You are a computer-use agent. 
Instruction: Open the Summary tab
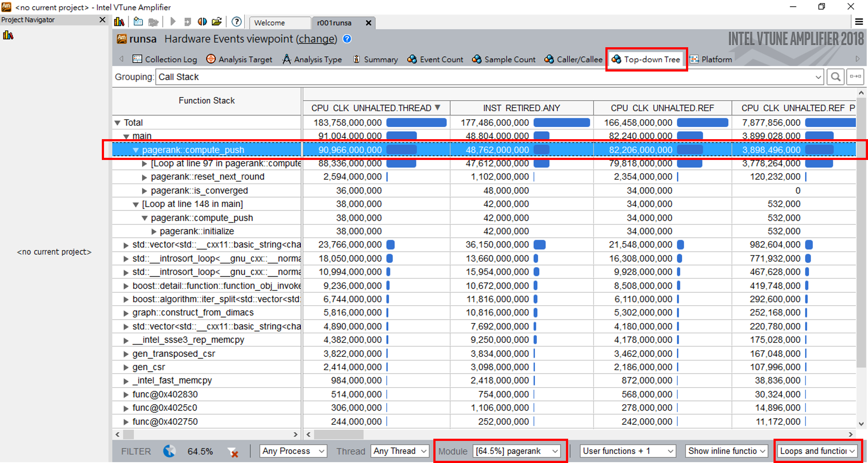tap(375, 59)
